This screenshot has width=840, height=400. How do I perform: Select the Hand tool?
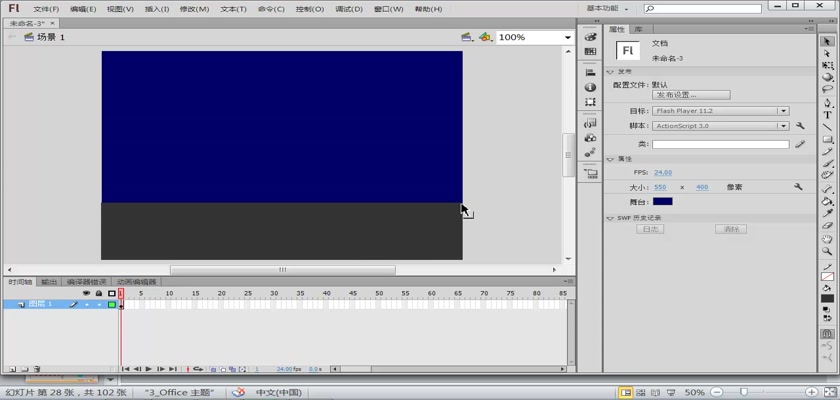[x=827, y=239]
